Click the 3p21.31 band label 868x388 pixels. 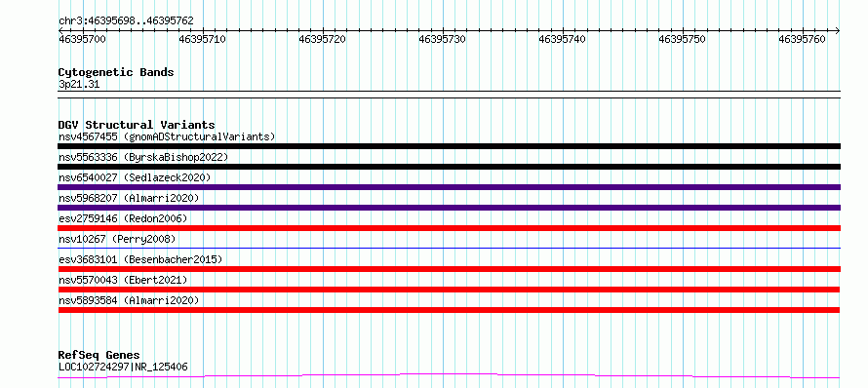79,84
